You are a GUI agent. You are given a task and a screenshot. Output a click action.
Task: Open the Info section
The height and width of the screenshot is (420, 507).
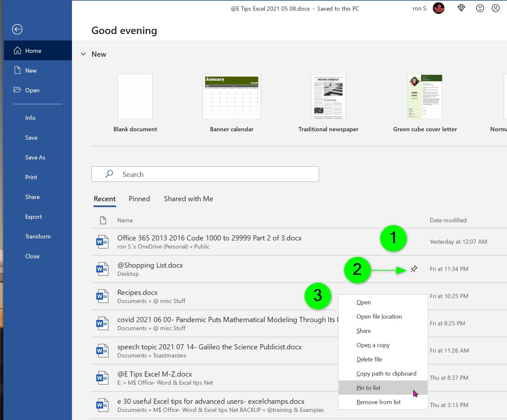[38, 118]
